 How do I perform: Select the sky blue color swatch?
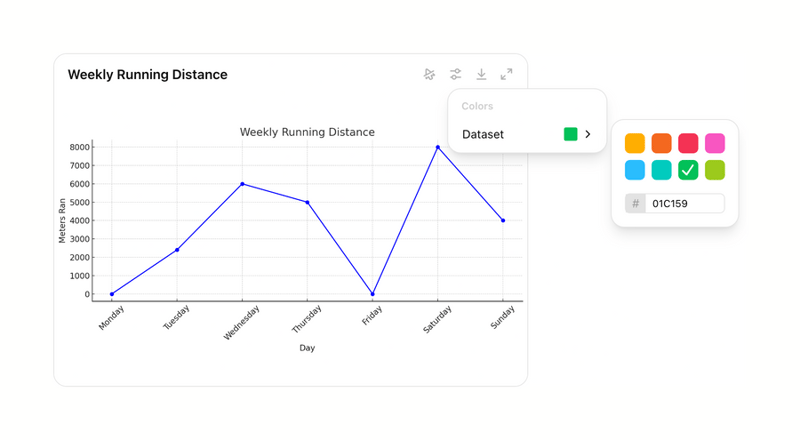click(x=635, y=170)
